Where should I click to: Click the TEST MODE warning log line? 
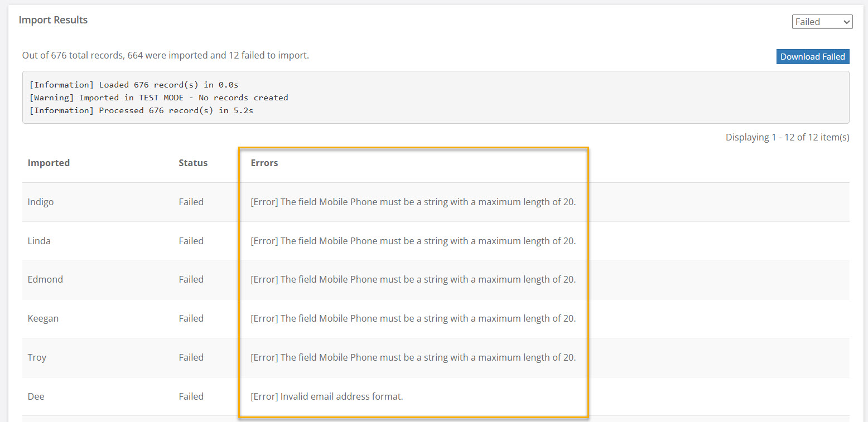(159, 97)
